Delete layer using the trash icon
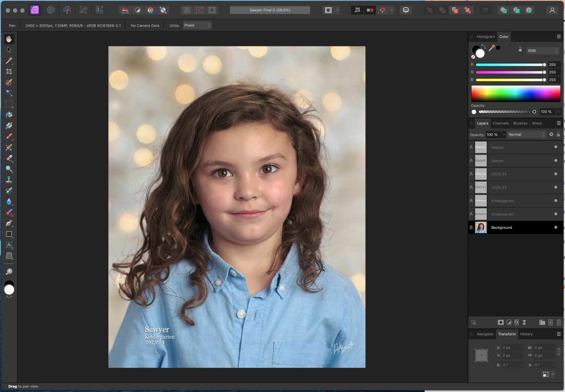This screenshot has height=392, width=565. [x=559, y=322]
